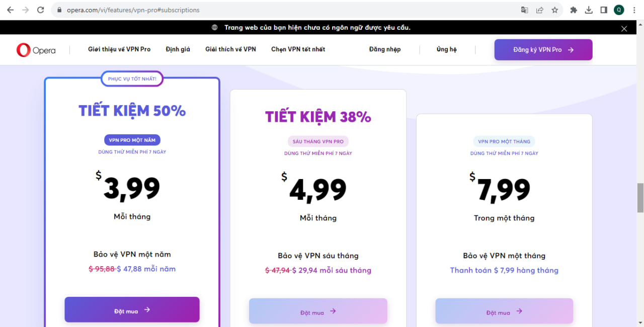The image size is (644, 327).
Task: Open "Giới thiệu về VPN Pro" menu item
Action: (x=119, y=49)
